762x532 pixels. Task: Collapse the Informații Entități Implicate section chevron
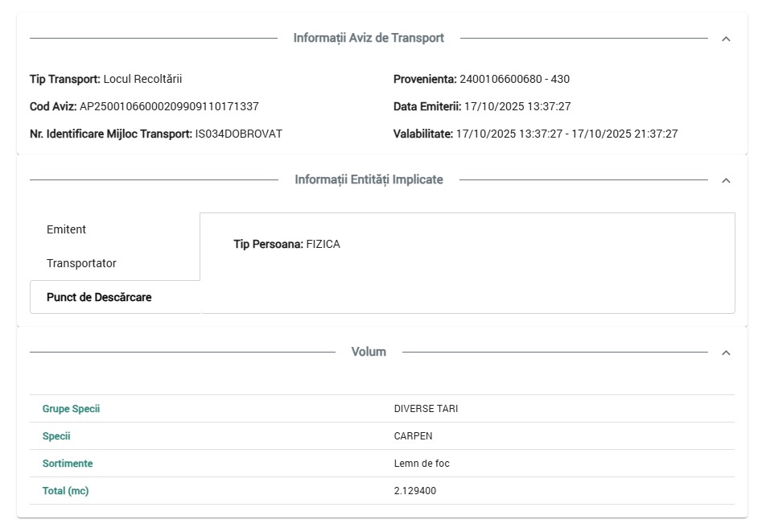(726, 180)
